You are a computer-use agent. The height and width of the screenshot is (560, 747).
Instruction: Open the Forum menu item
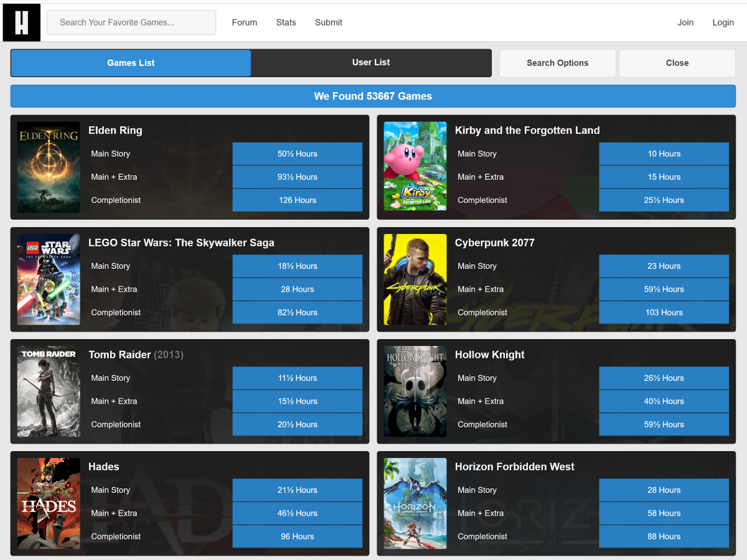click(x=245, y=22)
